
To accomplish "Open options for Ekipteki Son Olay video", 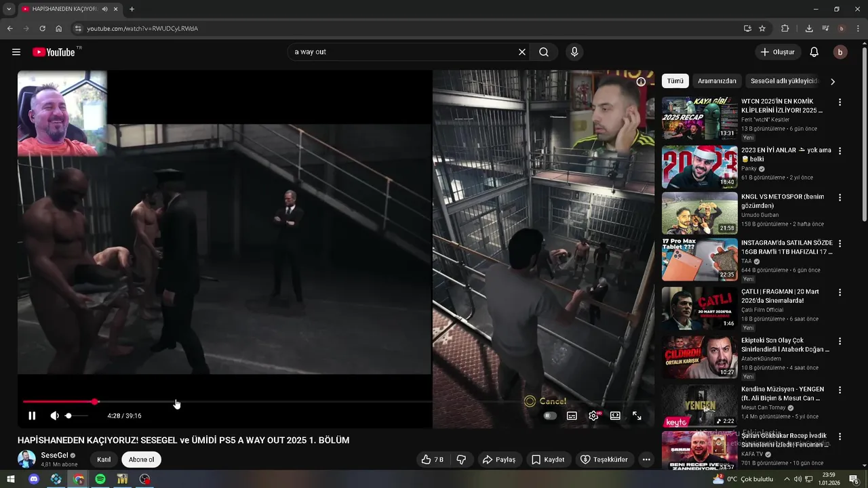I will pos(840,341).
